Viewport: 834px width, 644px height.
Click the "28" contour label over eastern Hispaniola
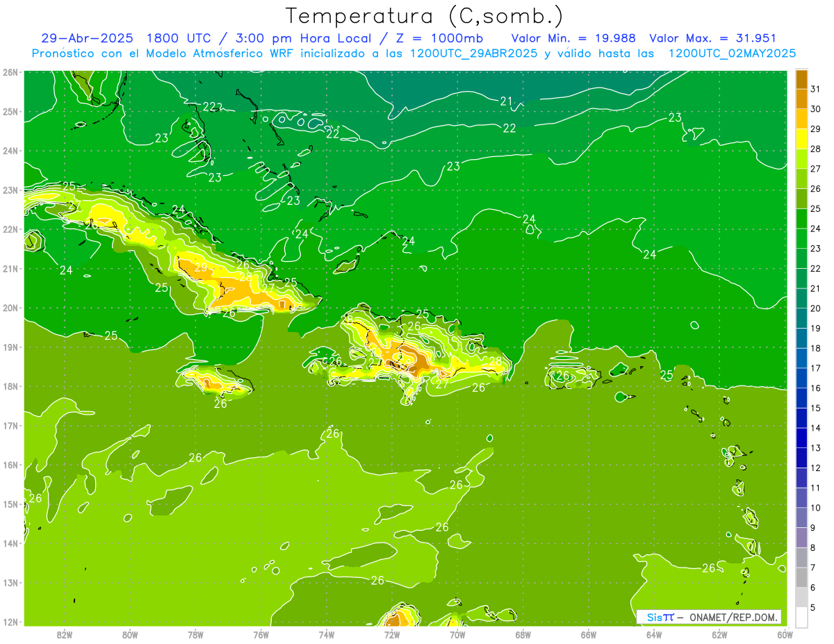496,361
